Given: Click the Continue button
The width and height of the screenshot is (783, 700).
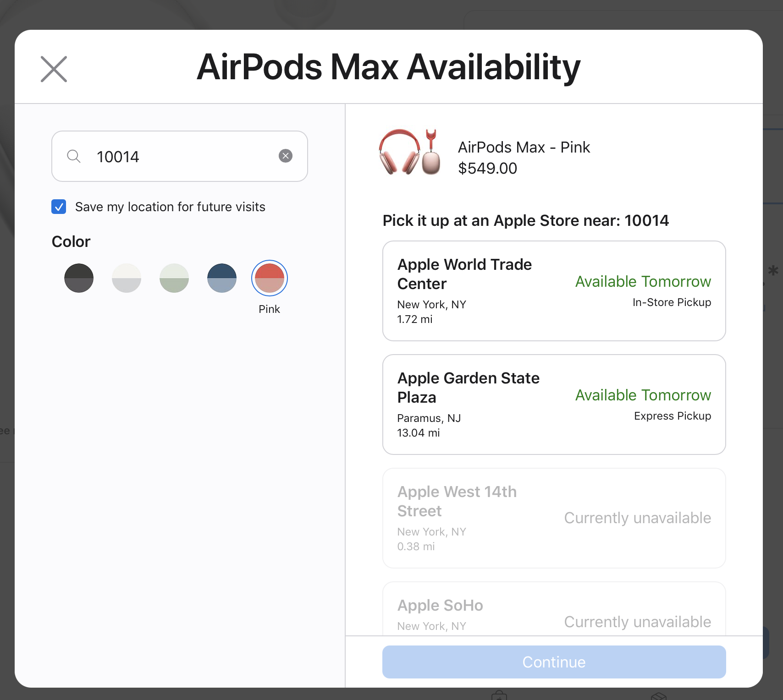Looking at the screenshot, I should pos(554,662).
